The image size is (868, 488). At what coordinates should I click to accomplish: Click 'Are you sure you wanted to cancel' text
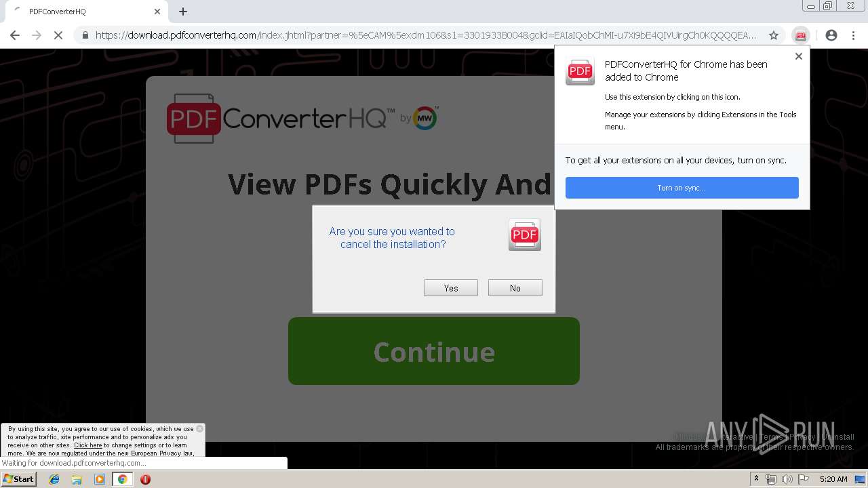pyautogui.click(x=392, y=238)
